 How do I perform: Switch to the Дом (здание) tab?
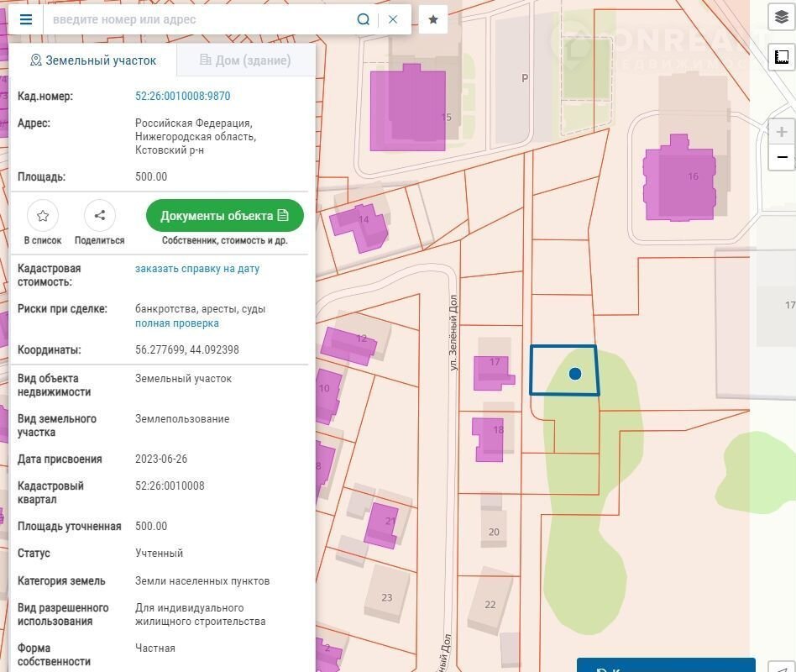[245, 60]
